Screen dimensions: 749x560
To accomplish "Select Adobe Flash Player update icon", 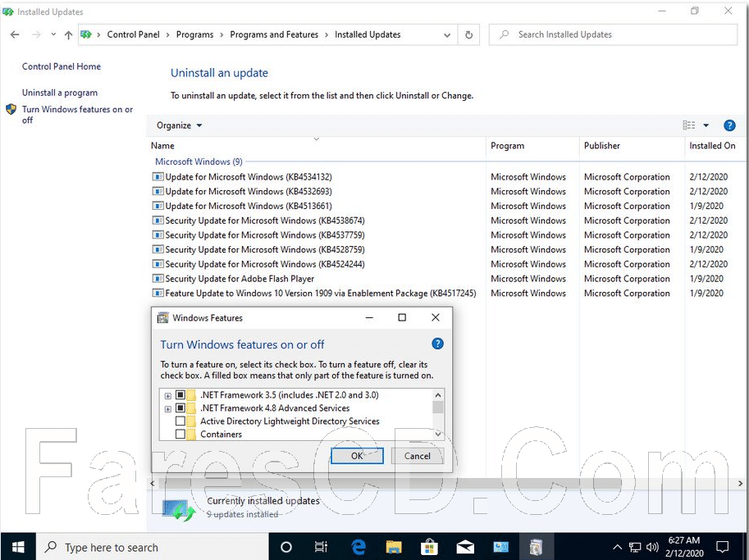I will pos(158,278).
